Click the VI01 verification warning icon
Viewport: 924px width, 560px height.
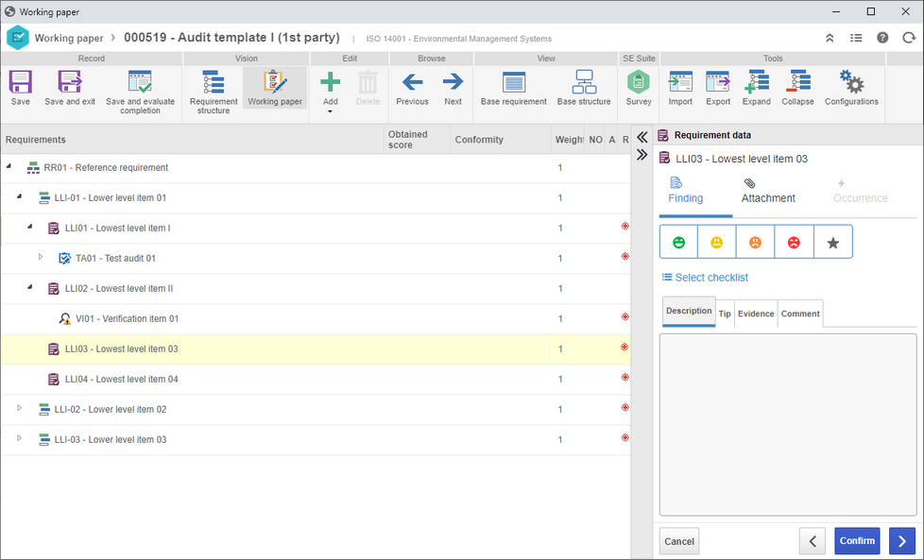point(65,318)
